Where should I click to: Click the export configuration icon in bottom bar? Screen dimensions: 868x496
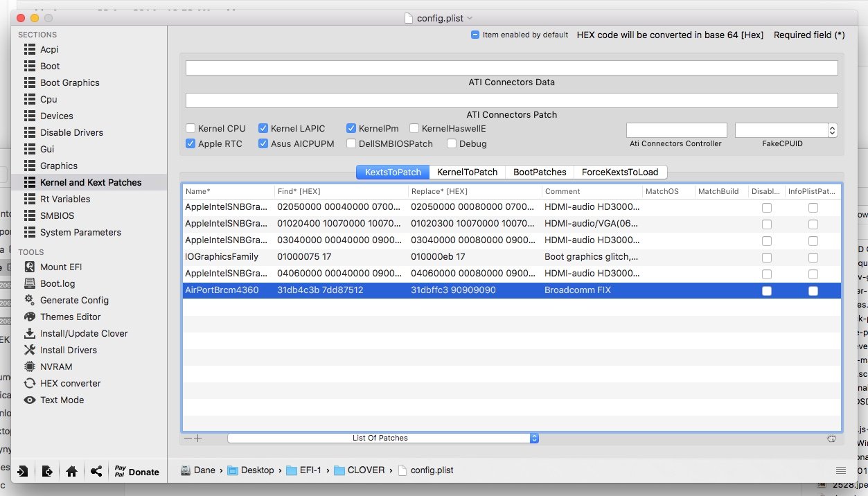[47, 471]
